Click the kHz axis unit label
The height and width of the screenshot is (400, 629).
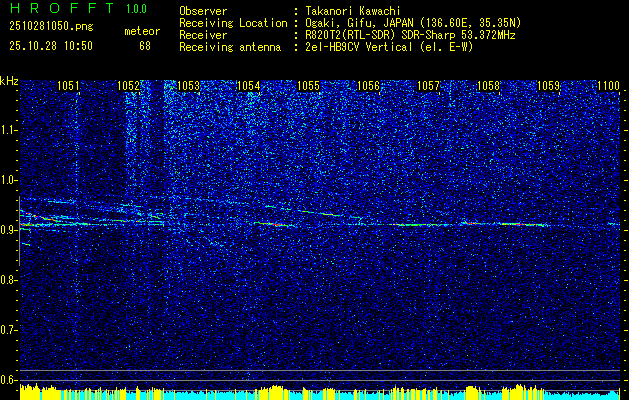tap(9, 81)
